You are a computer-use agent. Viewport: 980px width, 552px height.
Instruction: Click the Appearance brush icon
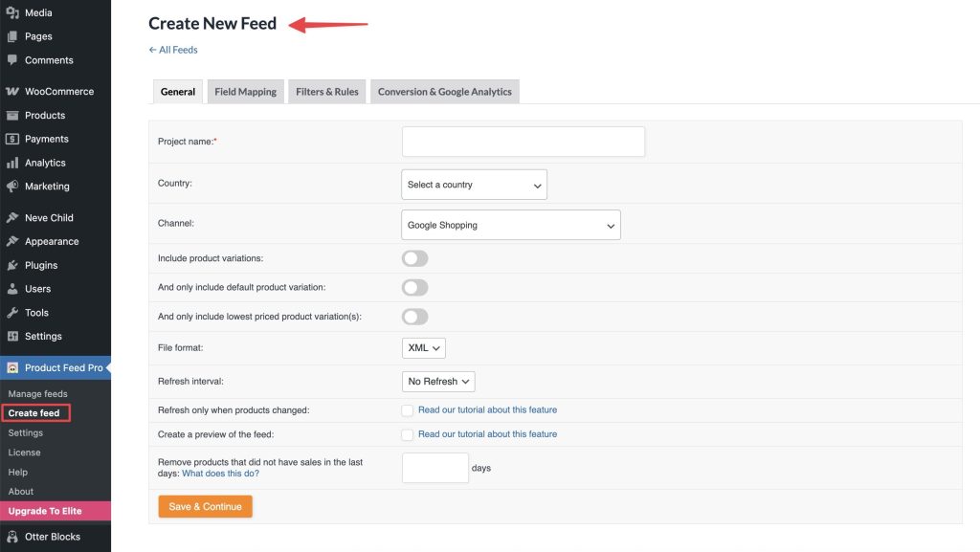[12, 241]
